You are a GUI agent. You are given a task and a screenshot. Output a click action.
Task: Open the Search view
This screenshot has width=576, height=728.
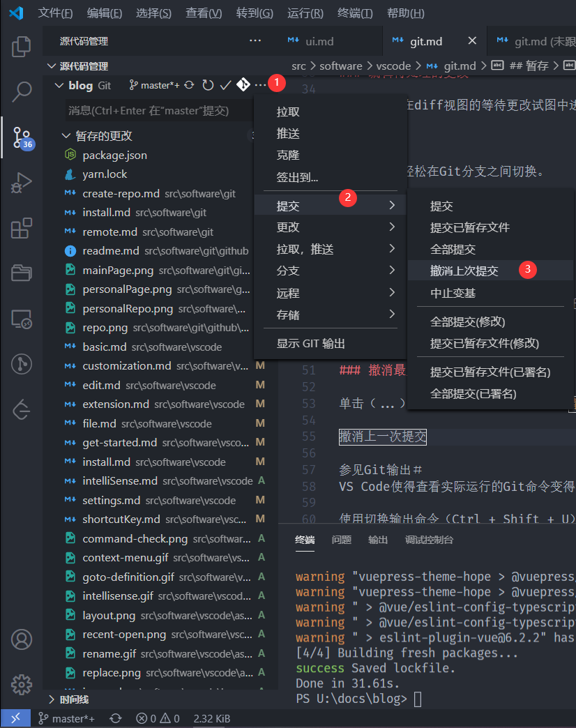pyautogui.click(x=21, y=91)
